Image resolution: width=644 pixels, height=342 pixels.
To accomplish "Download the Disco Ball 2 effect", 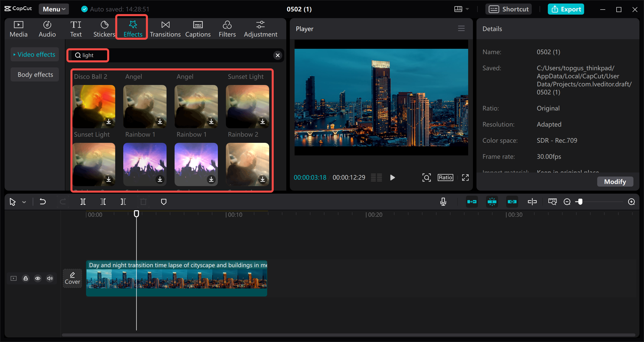I will 109,121.
